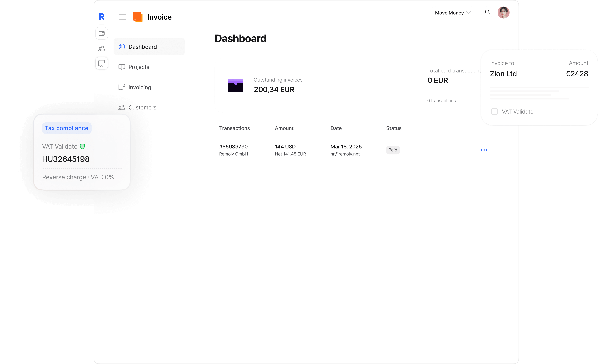Click the orange Invoice app logo
This screenshot has height=364, width=600.
tap(138, 17)
